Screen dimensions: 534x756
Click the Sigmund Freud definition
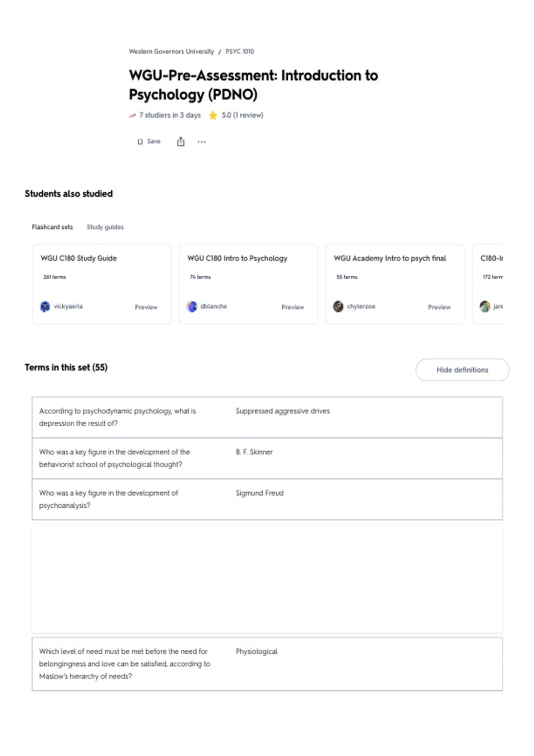[259, 493]
